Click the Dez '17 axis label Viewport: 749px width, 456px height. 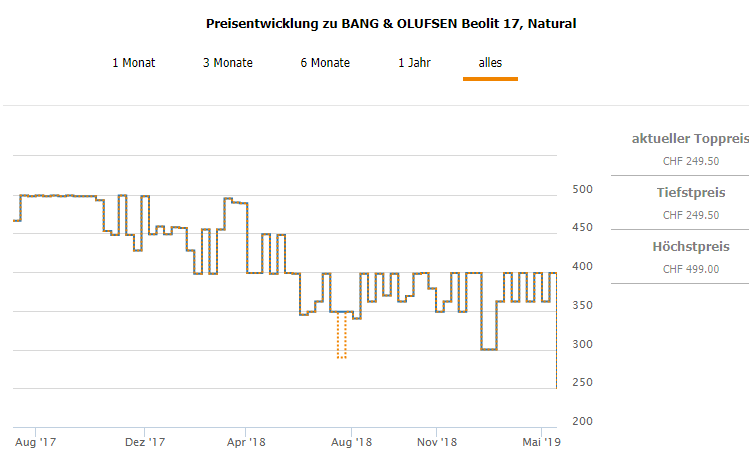click(145, 441)
